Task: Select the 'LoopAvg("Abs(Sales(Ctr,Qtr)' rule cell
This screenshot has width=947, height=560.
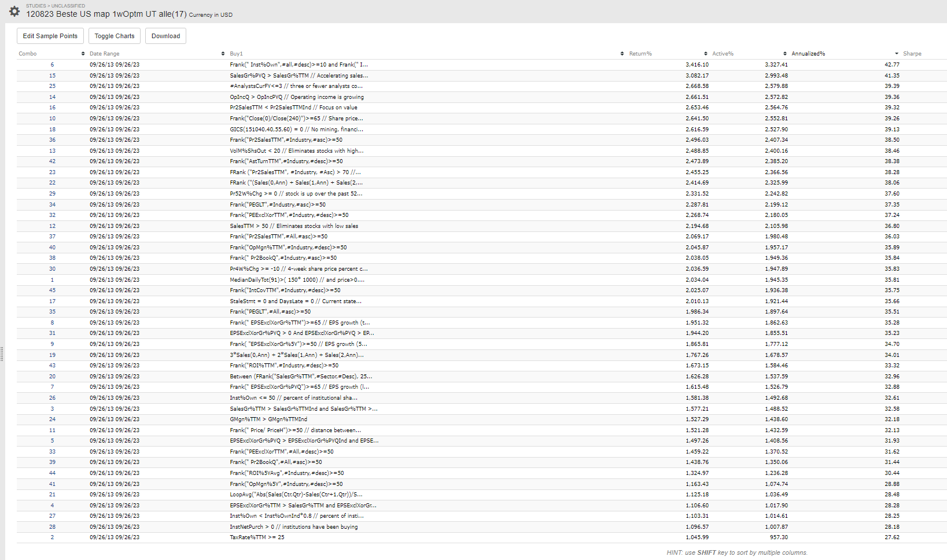Action: click(x=296, y=495)
